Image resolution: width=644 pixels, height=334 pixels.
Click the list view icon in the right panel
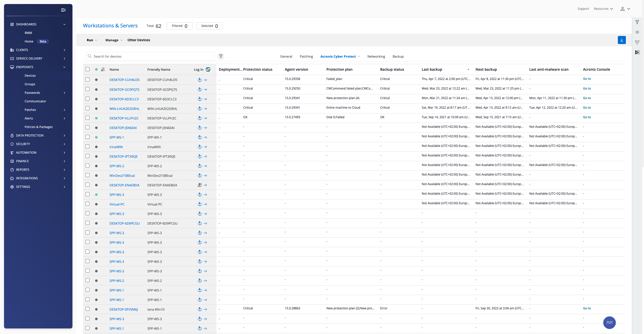[637, 32]
